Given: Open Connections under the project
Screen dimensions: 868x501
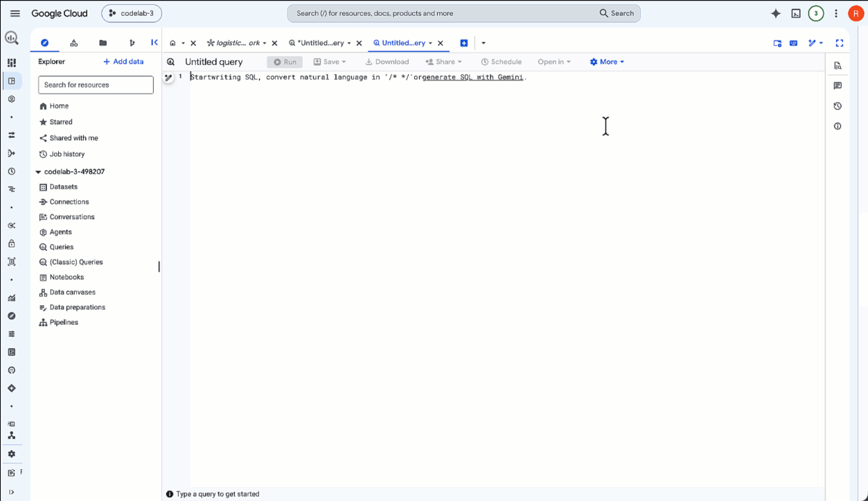Looking at the screenshot, I should pos(64,202).
